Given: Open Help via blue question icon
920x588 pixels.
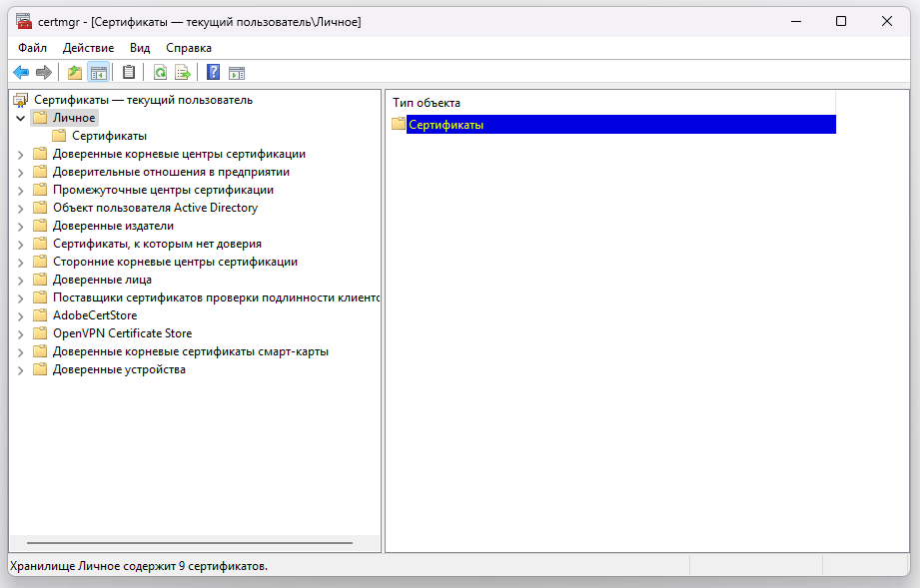Looking at the screenshot, I should (x=213, y=72).
